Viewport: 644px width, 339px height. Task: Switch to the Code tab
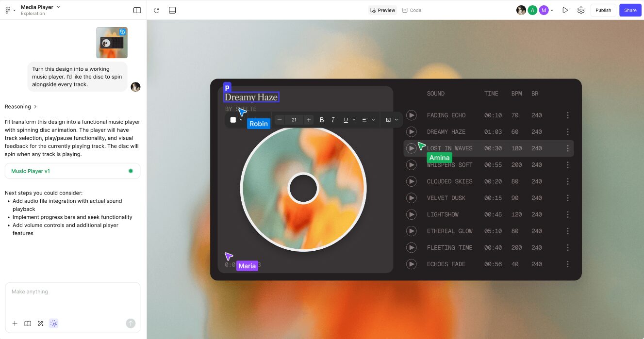[x=412, y=10]
